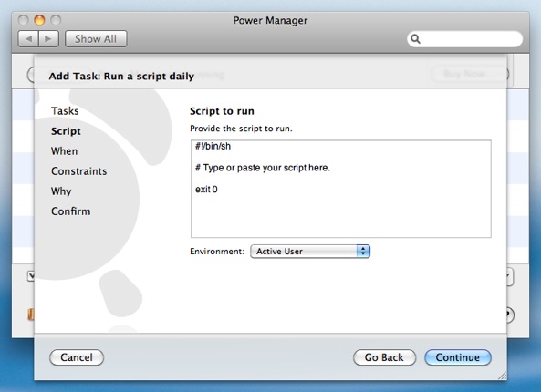Click the window resize grip
541x392 pixels.
coord(502,376)
